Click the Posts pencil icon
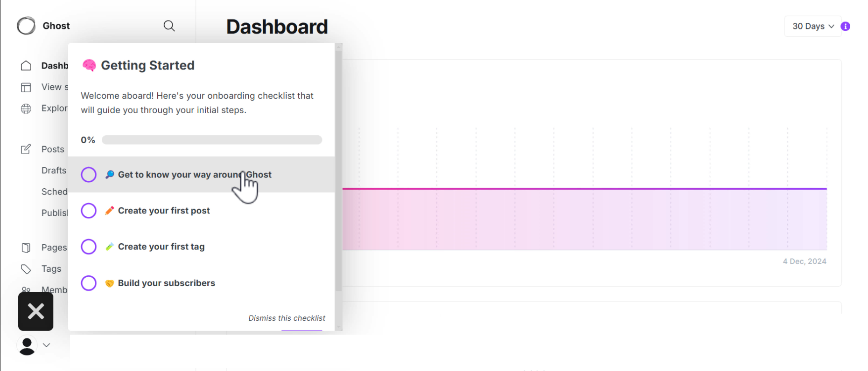This screenshot has height=371, width=868. tap(26, 149)
